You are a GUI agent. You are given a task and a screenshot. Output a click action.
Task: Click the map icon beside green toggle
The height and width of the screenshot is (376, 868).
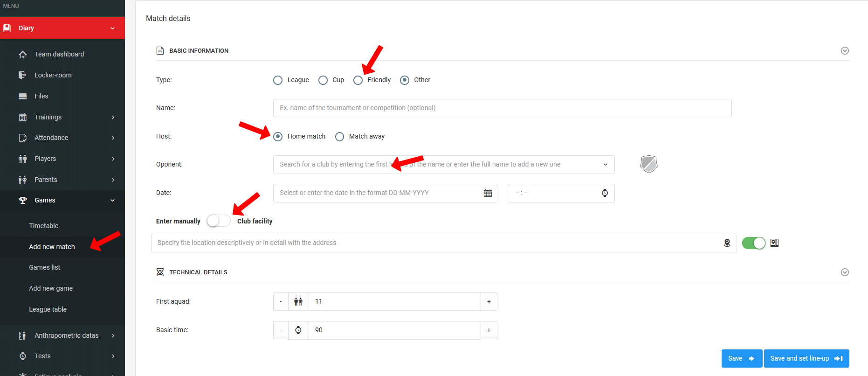(x=774, y=243)
